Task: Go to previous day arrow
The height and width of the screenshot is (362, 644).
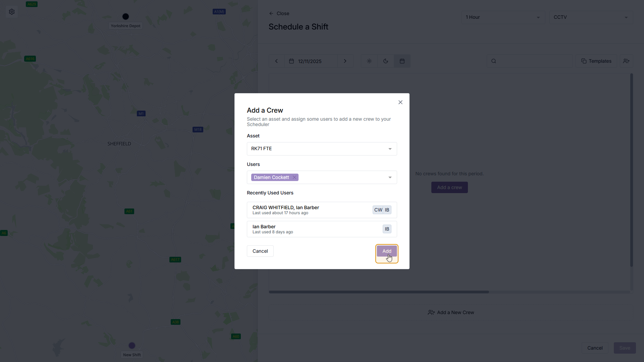Action: pos(277,61)
